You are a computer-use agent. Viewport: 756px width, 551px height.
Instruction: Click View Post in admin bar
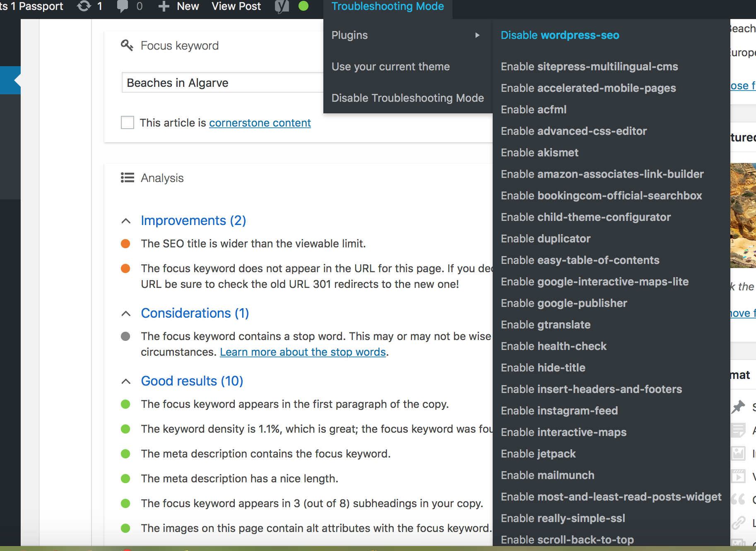[x=236, y=6]
